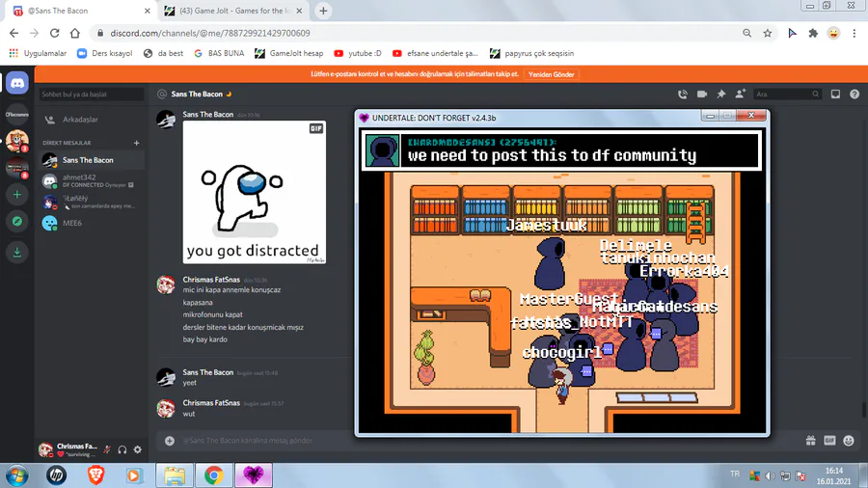Open Discord home button
This screenshot has width=868, height=488.
(17, 83)
